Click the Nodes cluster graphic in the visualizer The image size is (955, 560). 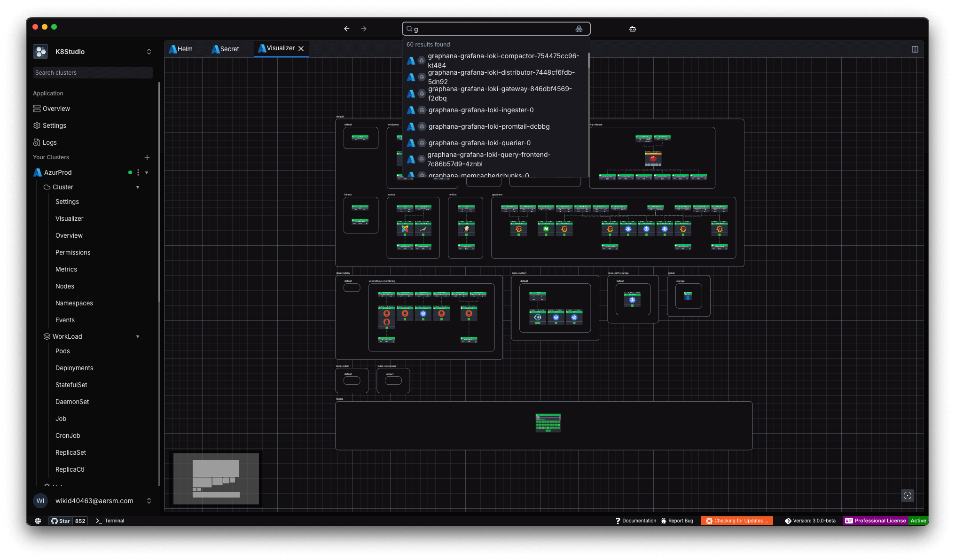548,423
